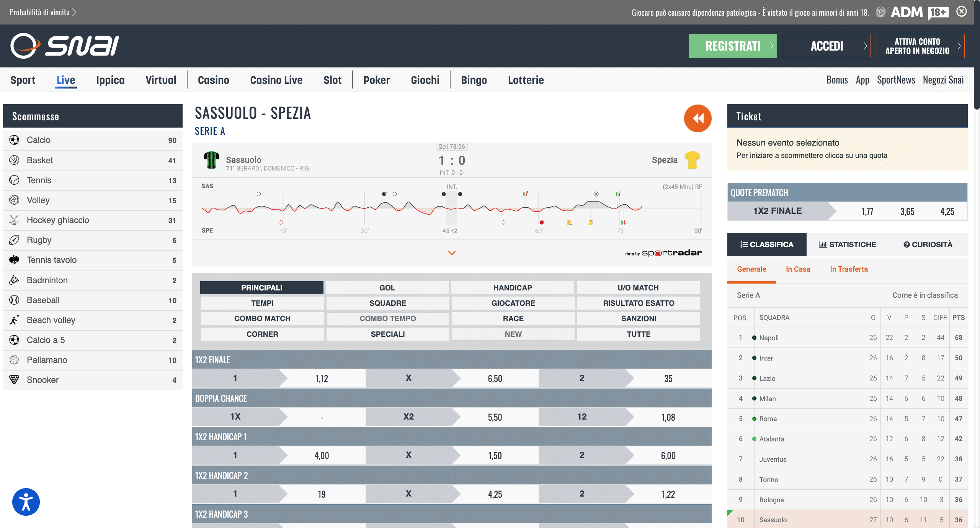Click the 75' substitution timeline marker
Viewport: 980px width, 528px height.
(623, 222)
